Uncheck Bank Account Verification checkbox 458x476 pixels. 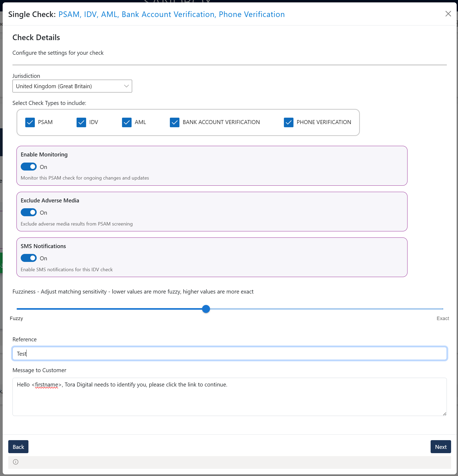pyautogui.click(x=175, y=122)
